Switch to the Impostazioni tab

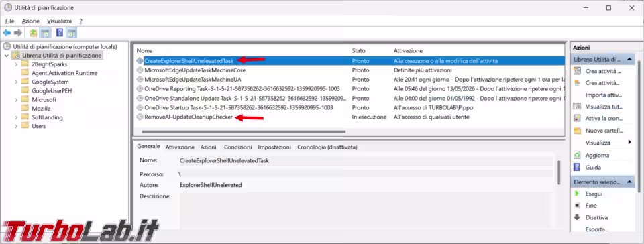point(274,147)
